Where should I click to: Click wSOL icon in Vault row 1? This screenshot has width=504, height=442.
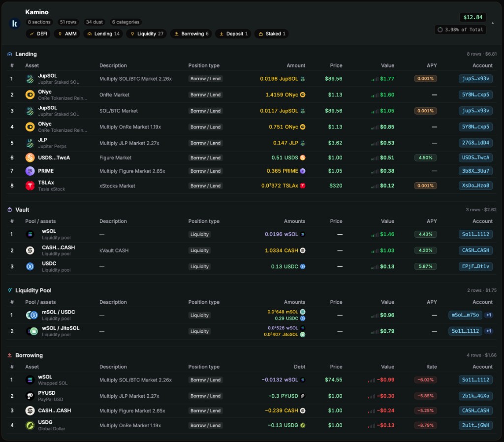[30, 234]
